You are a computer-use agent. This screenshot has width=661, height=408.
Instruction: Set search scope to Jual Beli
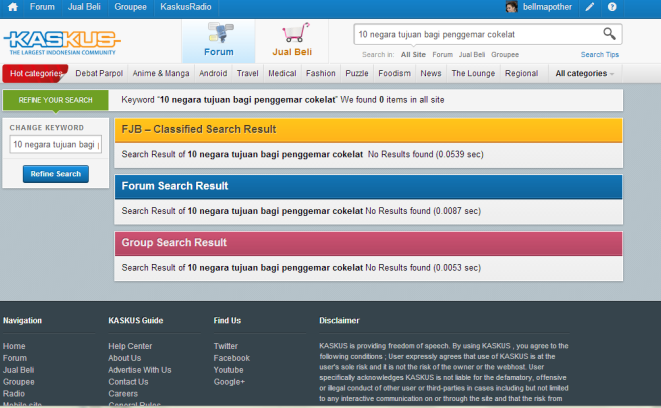coord(472,54)
